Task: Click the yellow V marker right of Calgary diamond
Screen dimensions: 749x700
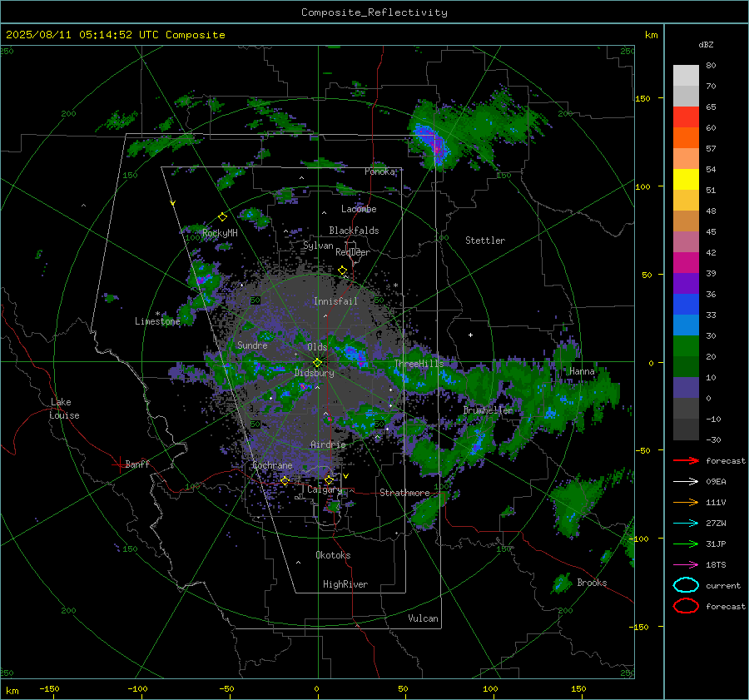Action: [345, 476]
